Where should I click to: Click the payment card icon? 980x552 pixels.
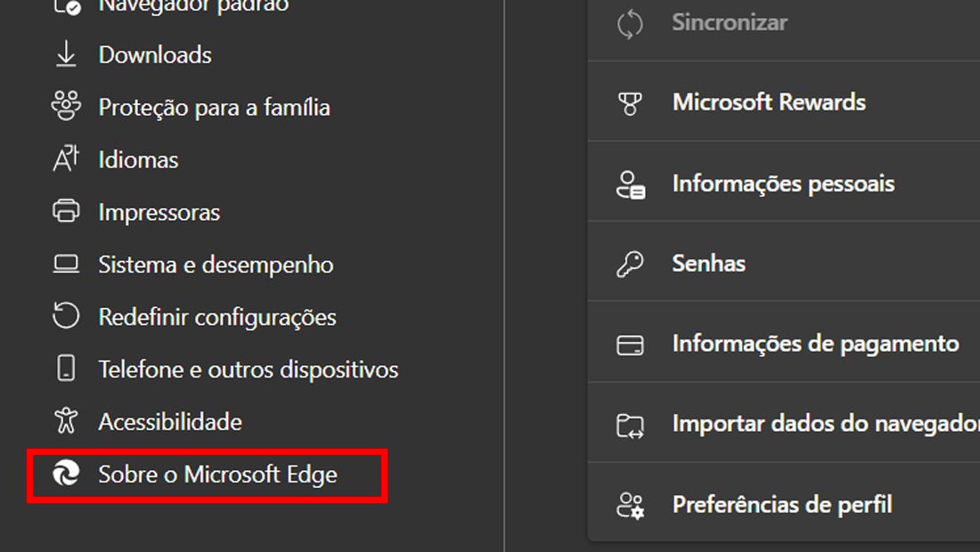tap(631, 343)
